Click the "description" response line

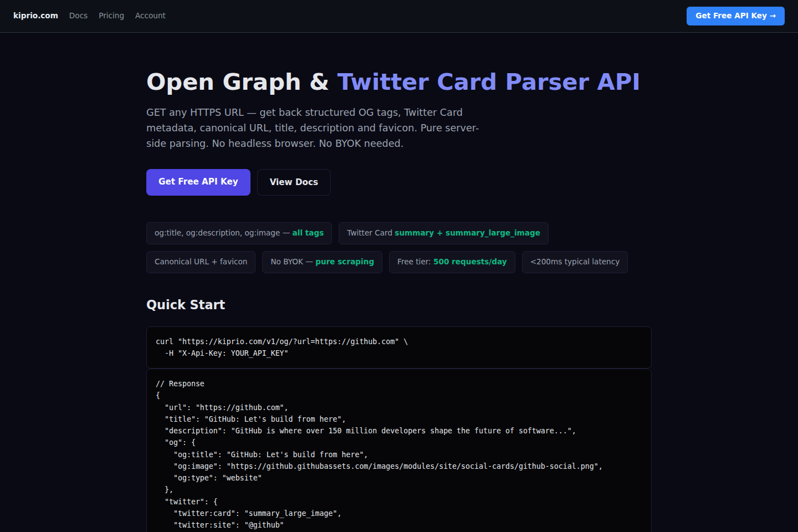pyautogui.click(x=370, y=431)
